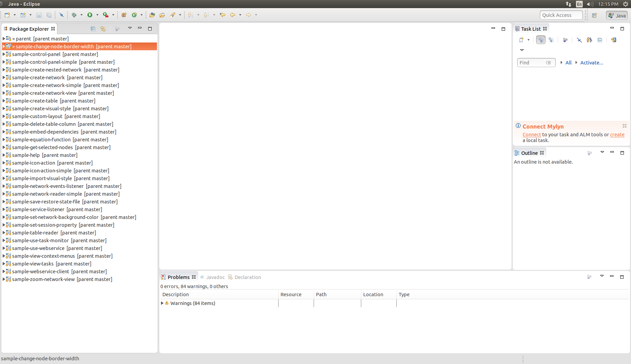
Task: Click the Open Perspective icon
Action: (x=595, y=15)
